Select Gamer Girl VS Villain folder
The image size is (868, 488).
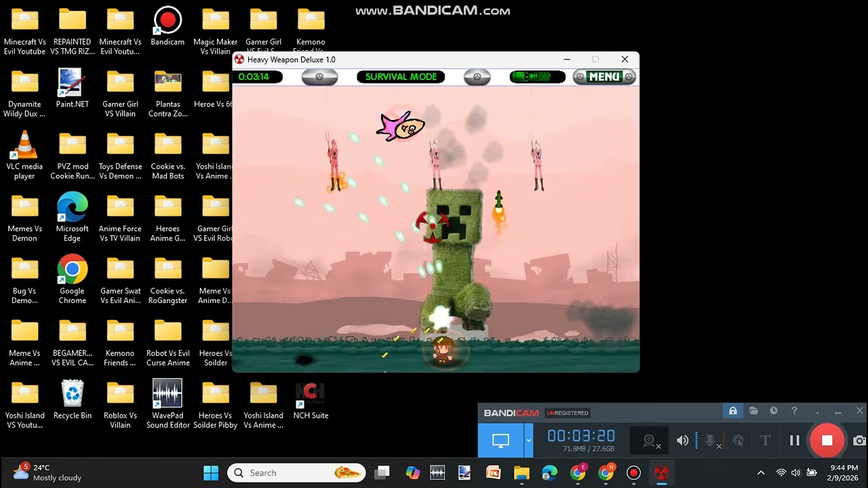click(x=120, y=94)
